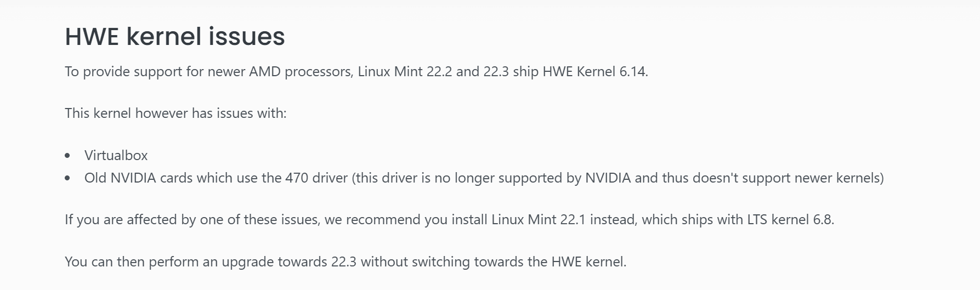Click the "Old NVIDIA cards" text
This screenshot has height=290, width=980.
[x=139, y=178]
